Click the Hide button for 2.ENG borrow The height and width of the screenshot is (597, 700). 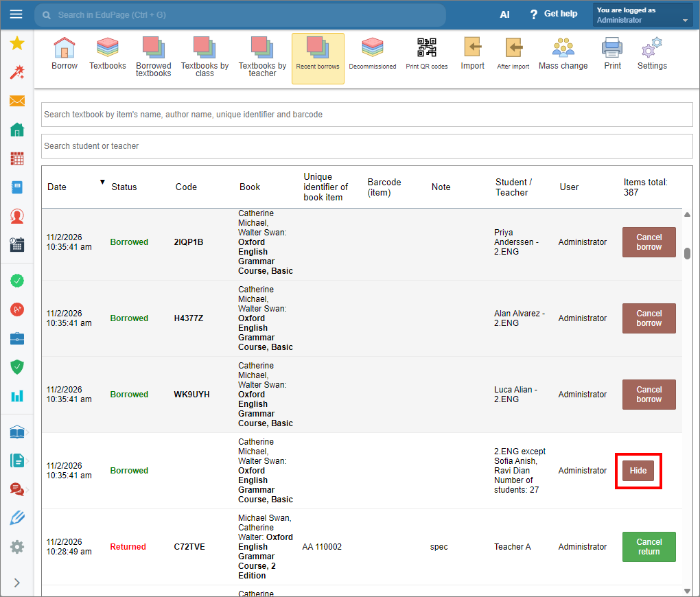[638, 471]
